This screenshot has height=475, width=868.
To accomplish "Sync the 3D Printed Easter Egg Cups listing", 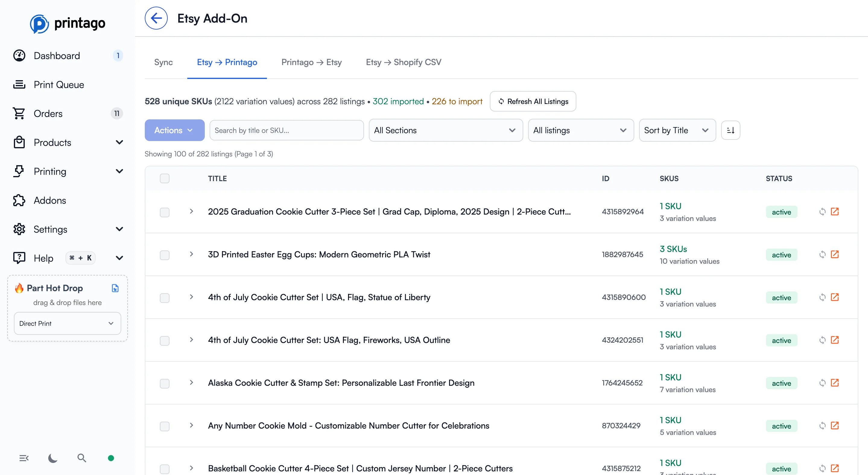I will pyautogui.click(x=822, y=255).
